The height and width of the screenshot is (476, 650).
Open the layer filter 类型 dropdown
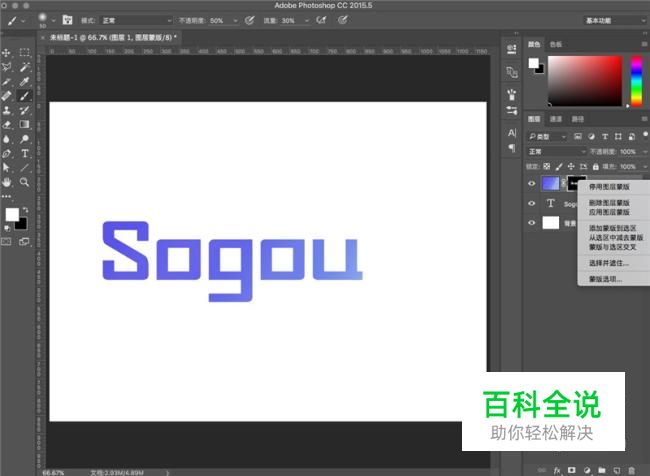pos(546,136)
